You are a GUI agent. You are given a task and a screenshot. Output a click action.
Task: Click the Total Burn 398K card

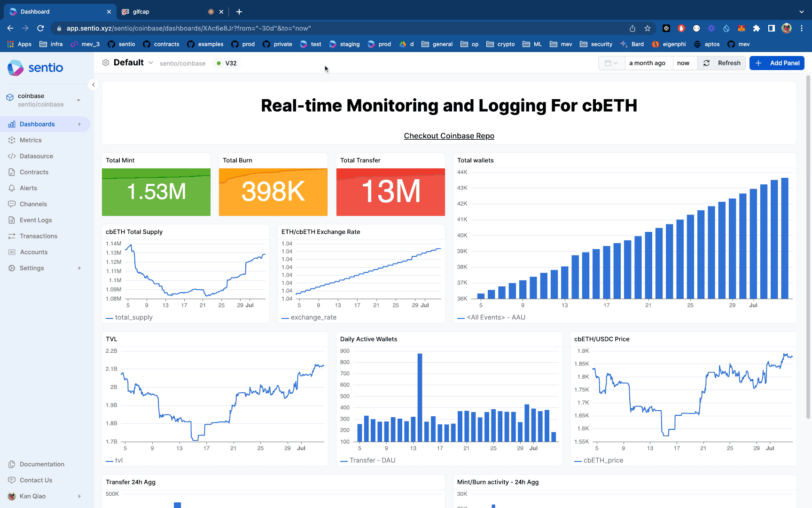point(273,185)
